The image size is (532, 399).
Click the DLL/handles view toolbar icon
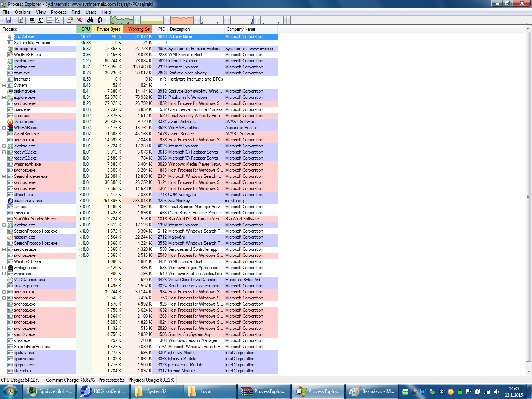coord(58,20)
